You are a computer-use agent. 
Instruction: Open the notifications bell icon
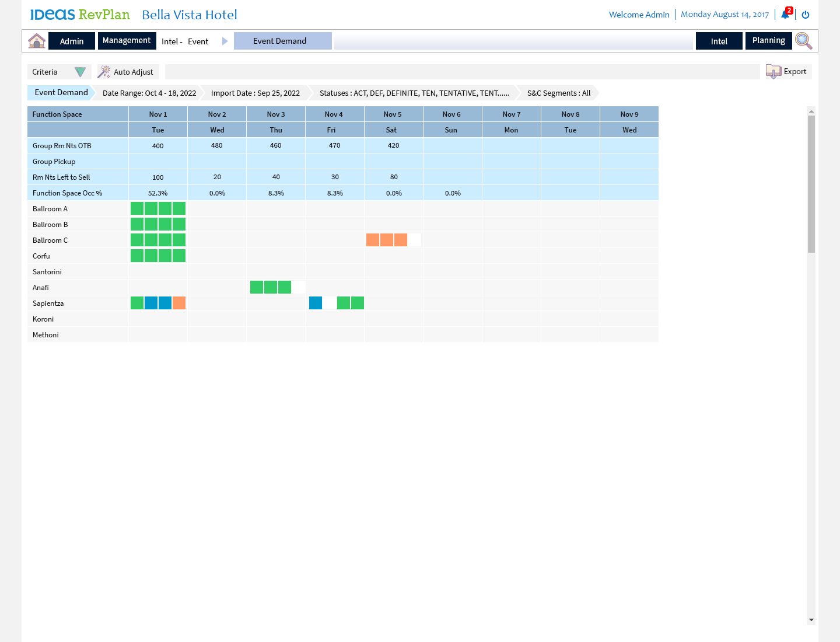coord(785,15)
